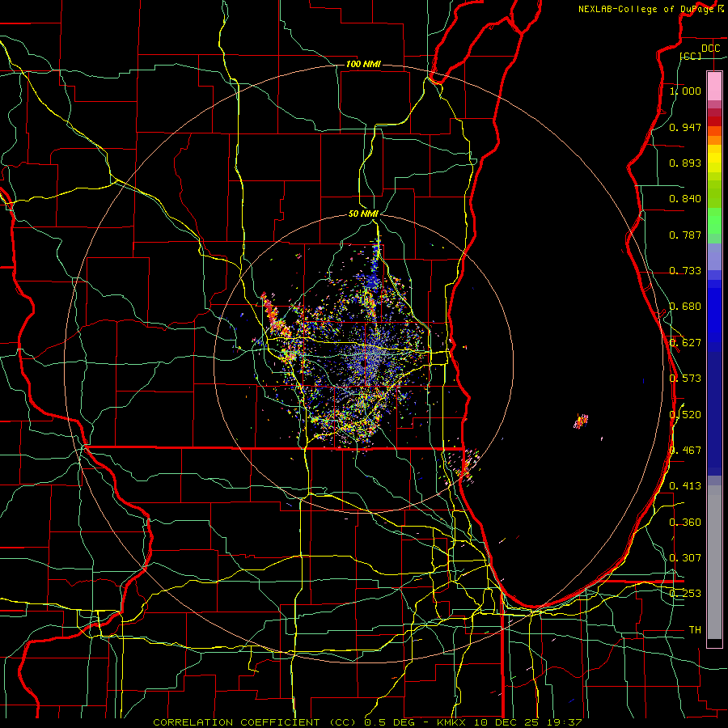
Task: Click the 0.893 scale value
Action: 685,163
